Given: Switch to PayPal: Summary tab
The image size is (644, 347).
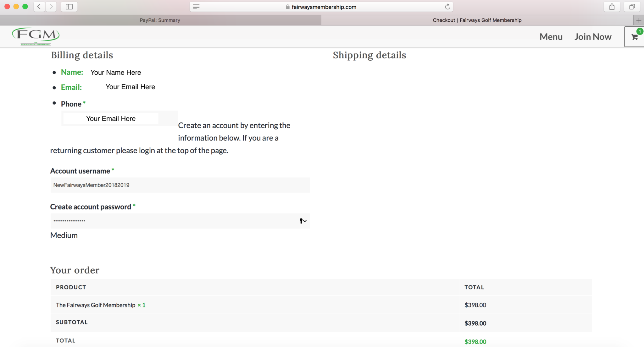Looking at the screenshot, I should (x=160, y=20).
